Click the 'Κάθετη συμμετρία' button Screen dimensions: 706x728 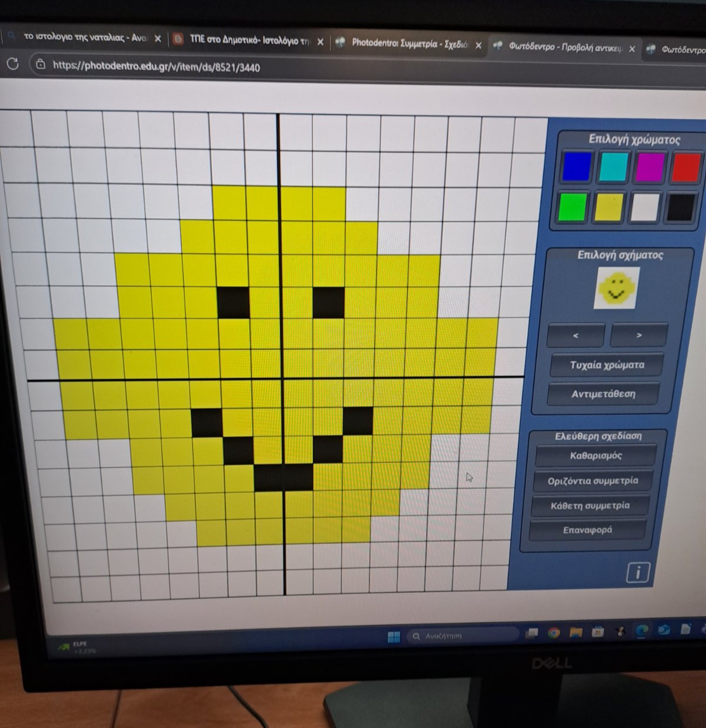(590, 506)
